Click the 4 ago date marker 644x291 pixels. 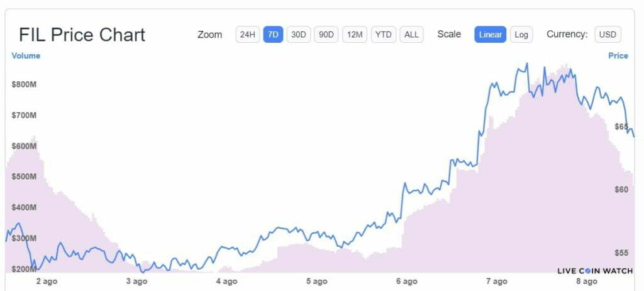tap(226, 282)
